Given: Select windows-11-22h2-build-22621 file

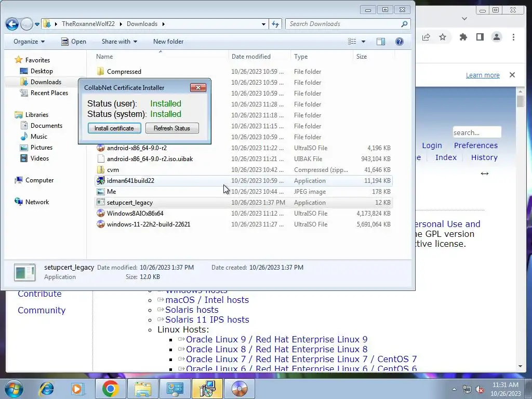Looking at the screenshot, I should [148, 224].
